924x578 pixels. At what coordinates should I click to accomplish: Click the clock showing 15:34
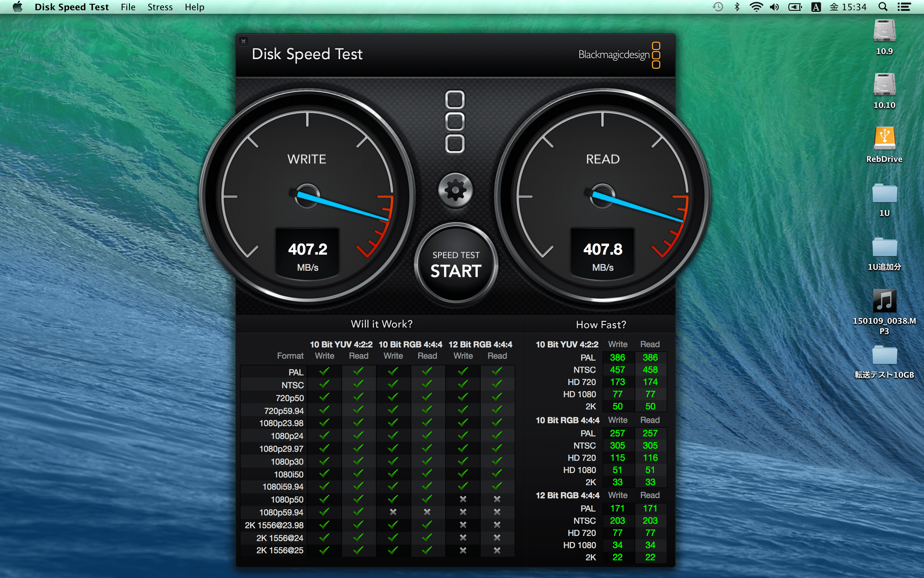point(848,7)
